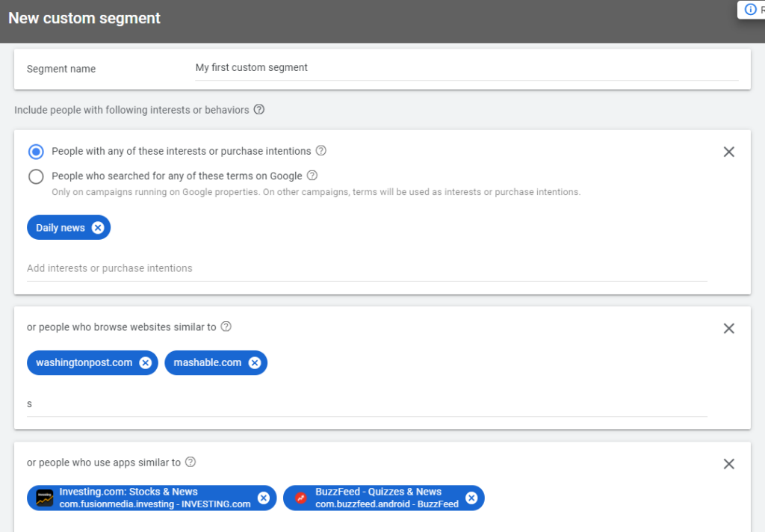Click the info icon at top right
Image resolution: width=765 pixels, height=532 pixels.
(751, 10)
